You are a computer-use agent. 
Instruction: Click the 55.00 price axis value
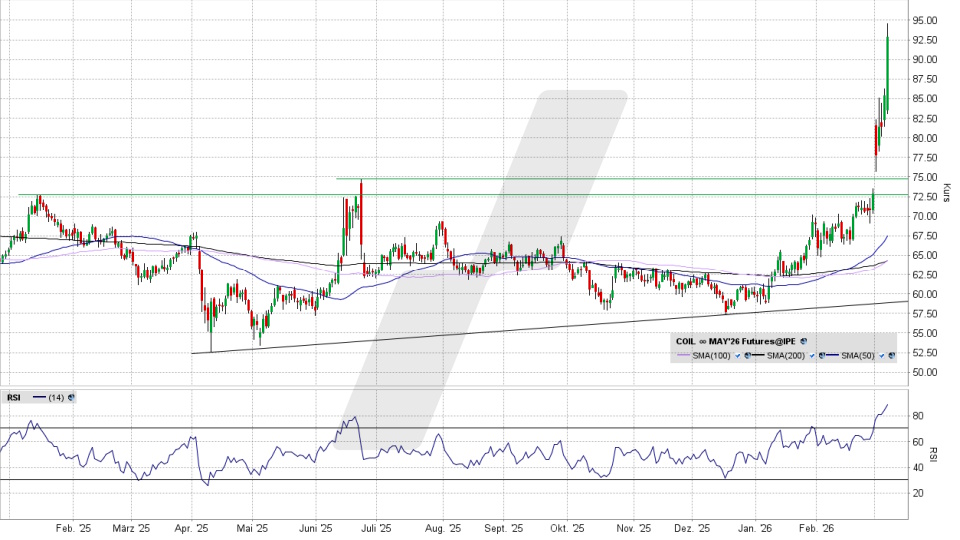point(924,334)
